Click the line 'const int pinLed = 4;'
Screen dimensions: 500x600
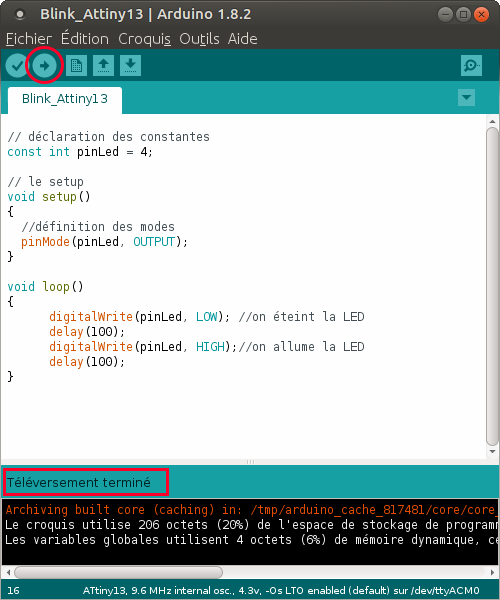[80, 152]
